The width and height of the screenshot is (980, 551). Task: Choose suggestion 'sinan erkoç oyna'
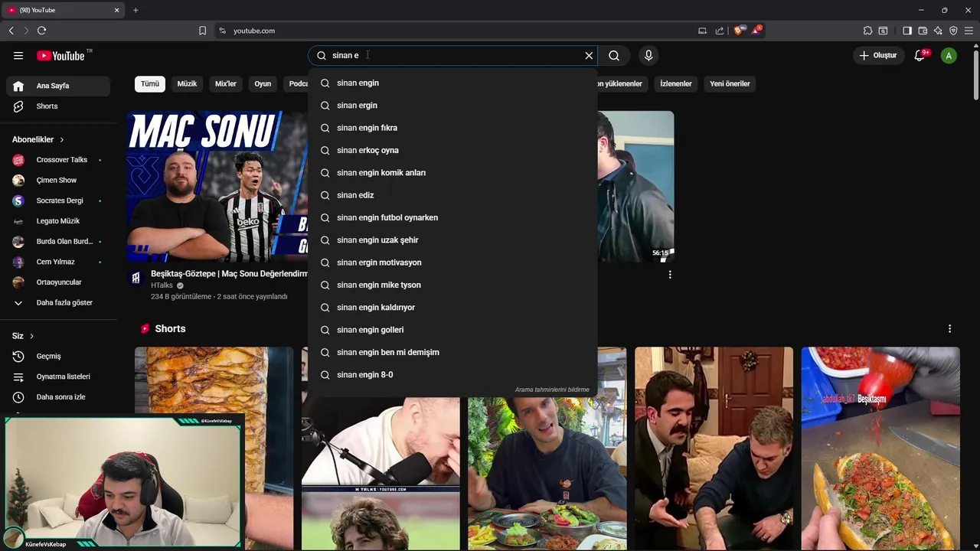[452, 150]
